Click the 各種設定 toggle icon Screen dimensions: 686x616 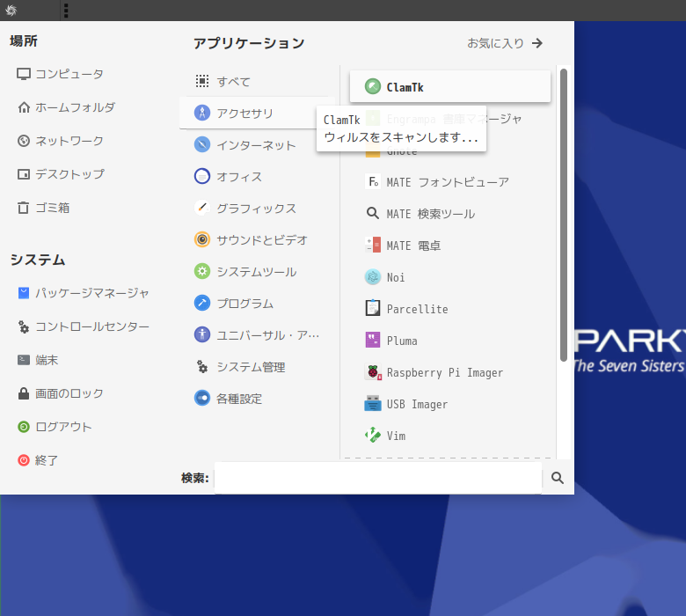(202, 398)
